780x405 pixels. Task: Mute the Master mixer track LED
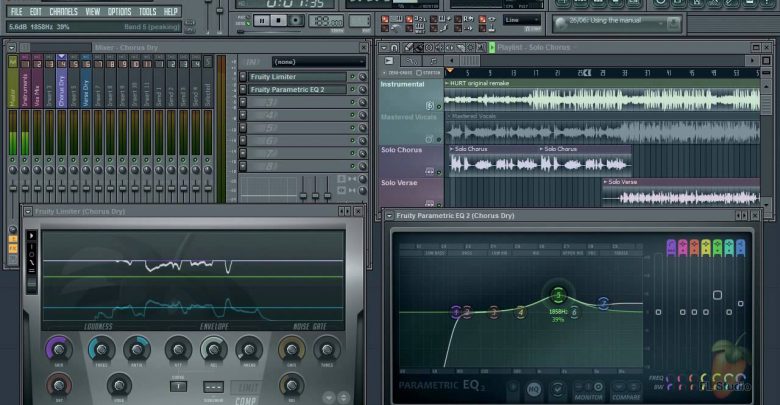tap(12, 160)
